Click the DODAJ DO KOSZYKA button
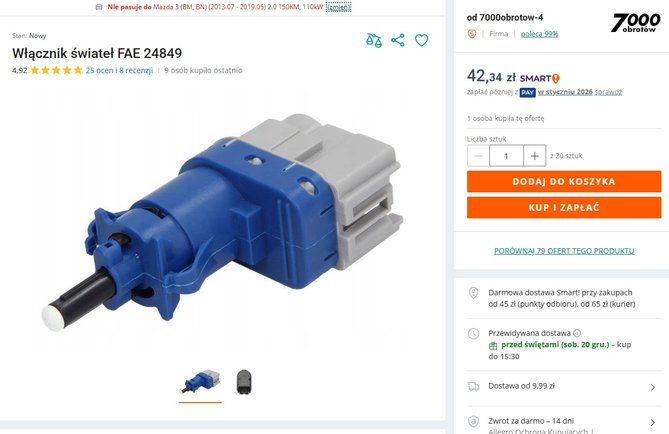The height and width of the screenshot is (434, 669). coord(564,181)
